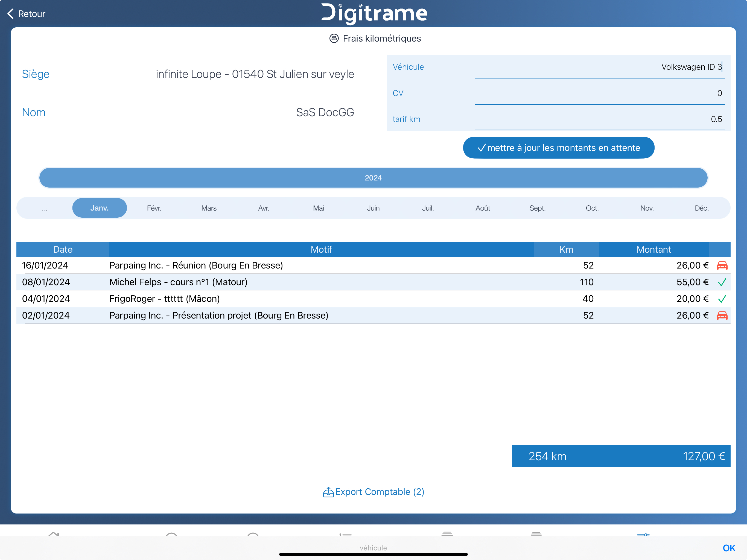
Task: Switch to the Mai month tab
Action: point(319,208)
